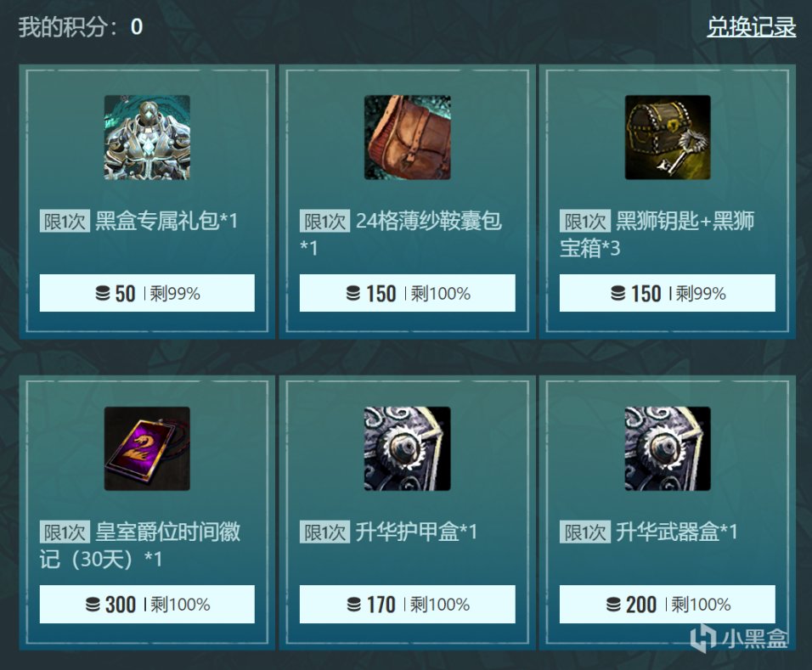Redeem the 24格薄纱鞍囊包 for 150 points

click(x=407, y=293)
